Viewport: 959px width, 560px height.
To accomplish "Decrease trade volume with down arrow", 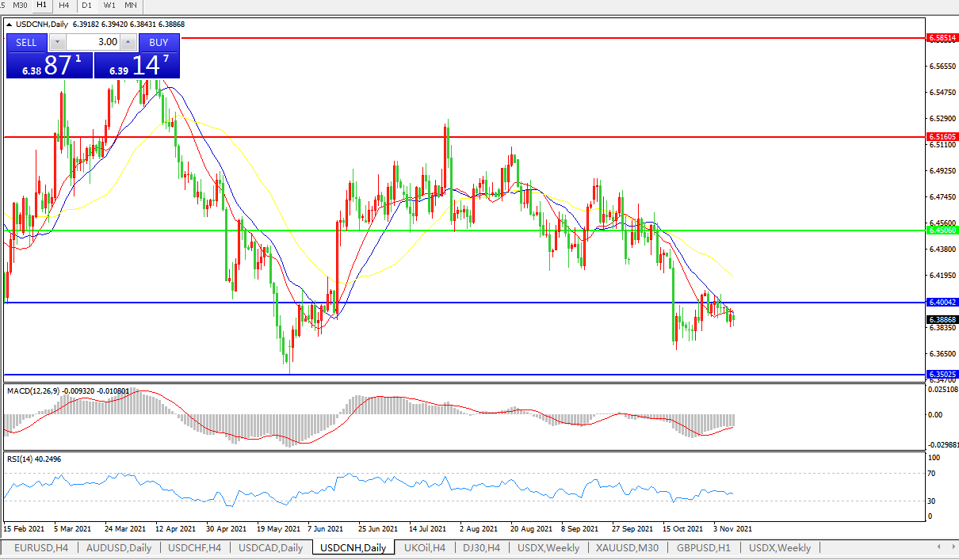I will pos(58,43).
